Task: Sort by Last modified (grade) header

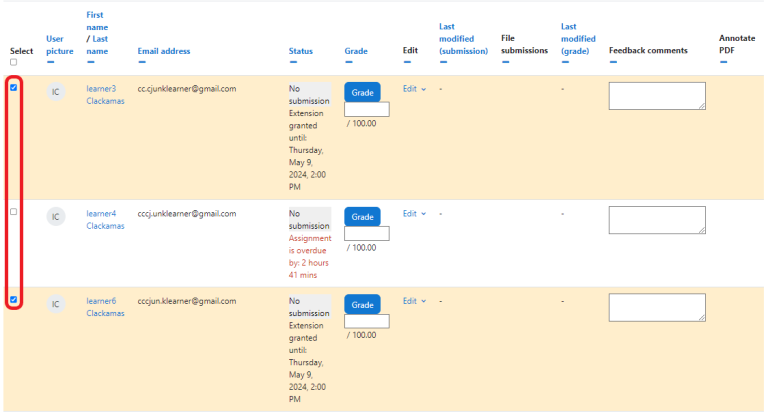Action: tap(578, 39)
